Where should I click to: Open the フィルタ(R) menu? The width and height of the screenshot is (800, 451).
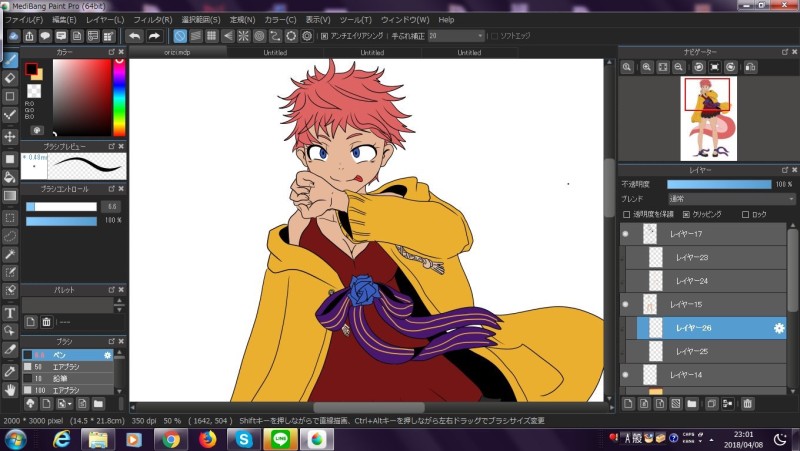point(153,19)
